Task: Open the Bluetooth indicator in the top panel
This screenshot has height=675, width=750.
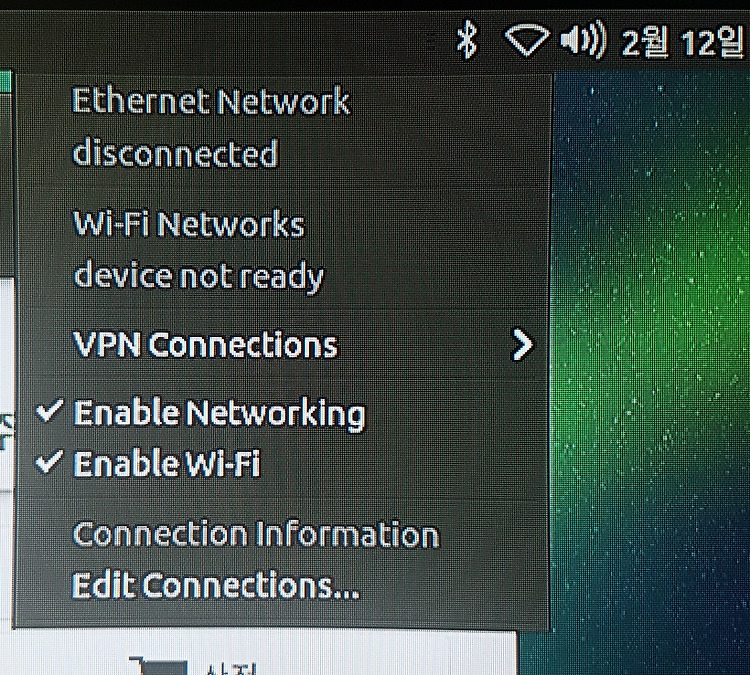Action: point(467,40)
